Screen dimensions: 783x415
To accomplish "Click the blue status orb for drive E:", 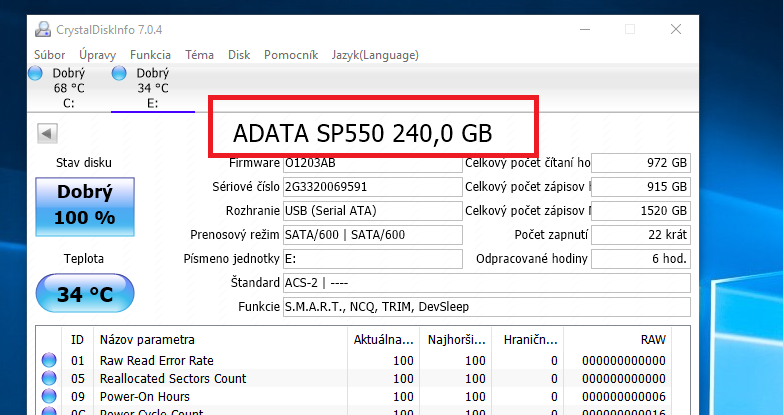I will coord(119,73).
